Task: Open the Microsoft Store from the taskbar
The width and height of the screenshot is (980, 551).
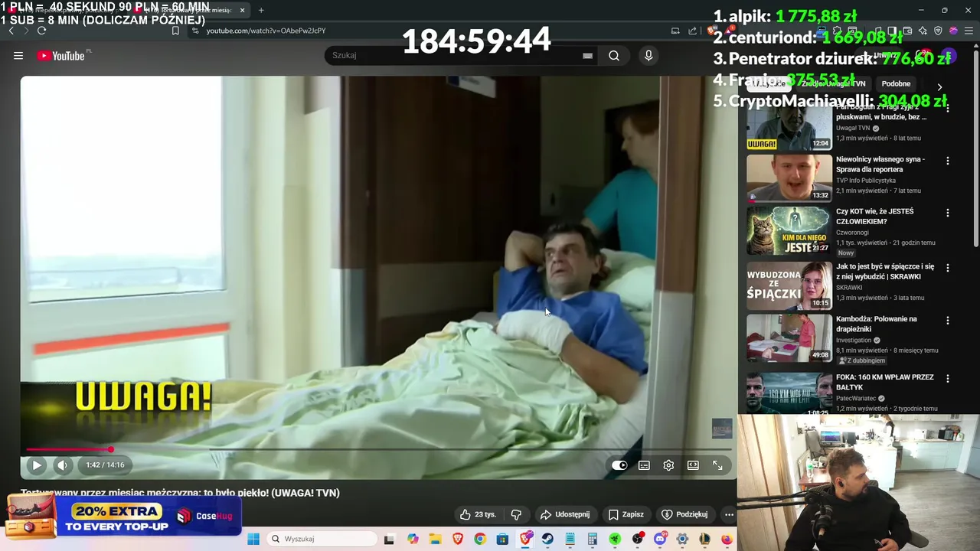Action: pos(502,539)
